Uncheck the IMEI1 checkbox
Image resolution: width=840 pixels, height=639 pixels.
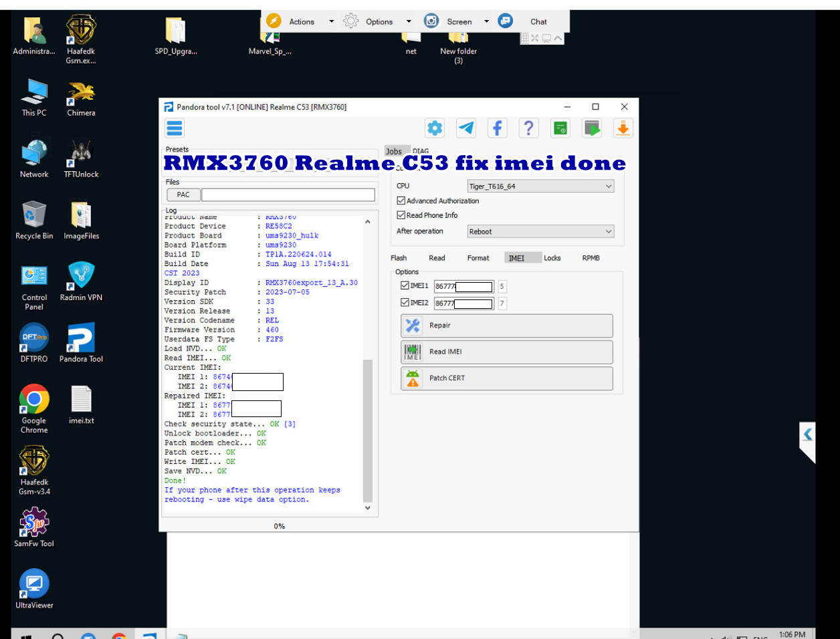405,285
